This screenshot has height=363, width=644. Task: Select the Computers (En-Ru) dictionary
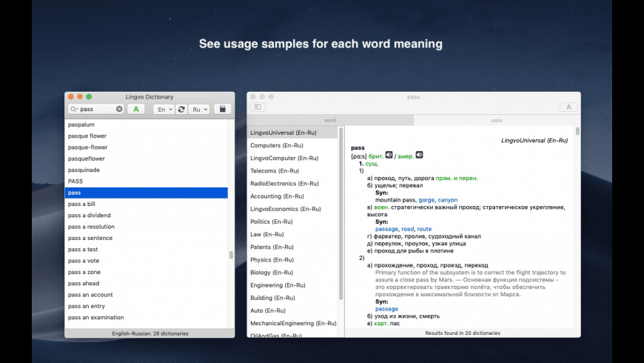click(x=277, y=145)
